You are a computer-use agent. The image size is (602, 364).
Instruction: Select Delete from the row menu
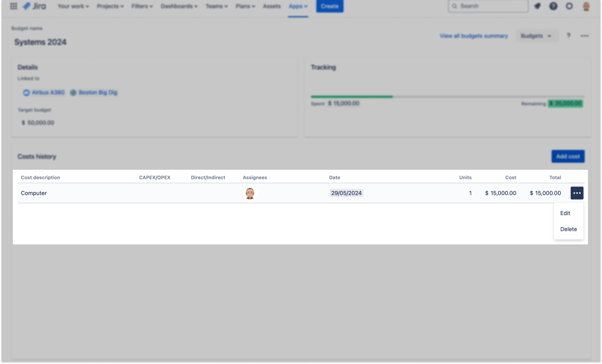point(568,229)
